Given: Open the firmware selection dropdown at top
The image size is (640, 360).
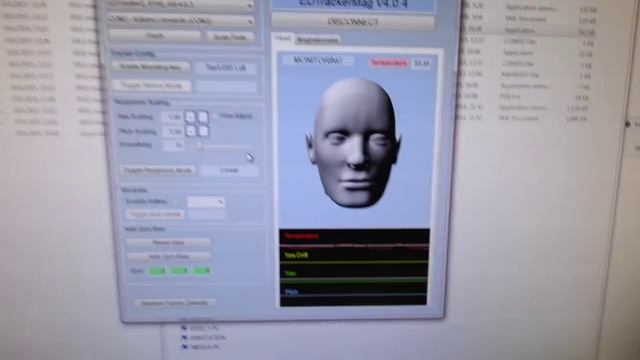Looking at the screenshot, I should [180, 5].
